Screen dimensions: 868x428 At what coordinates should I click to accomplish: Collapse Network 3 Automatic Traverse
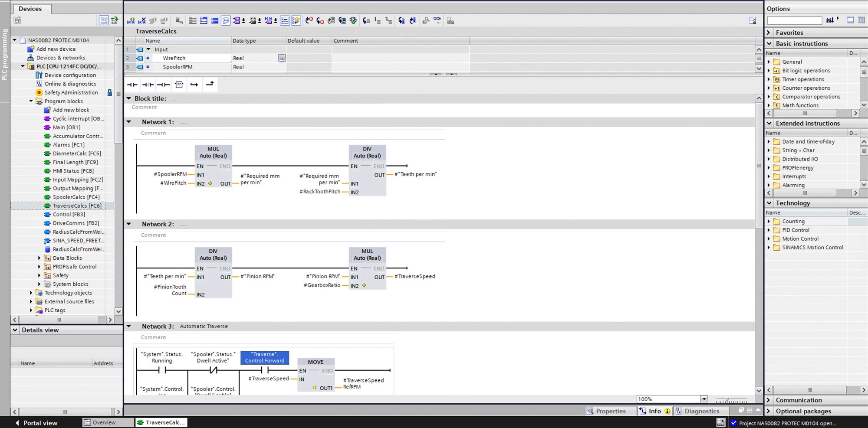coord(129,326)
